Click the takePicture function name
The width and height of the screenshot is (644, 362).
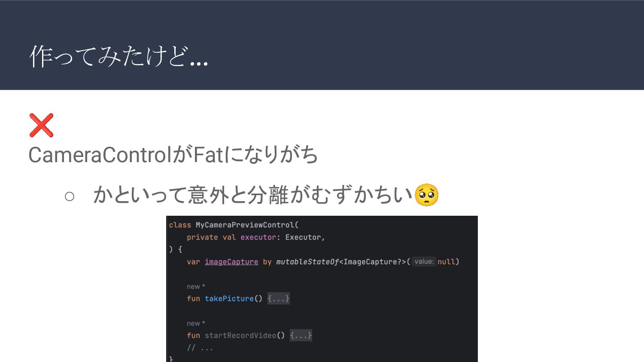click(x=229, y=299)
